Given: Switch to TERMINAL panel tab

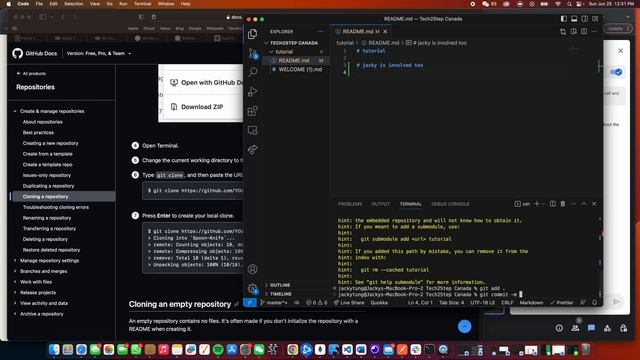Looking at the screenshot, I should (x=410, y=204).
